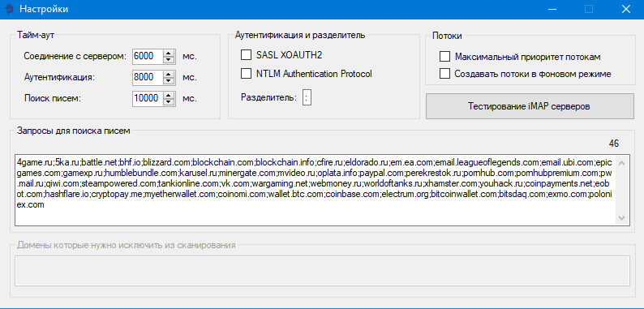This screenshot has width=644, height=309.
Task: Click the Поиск писем label
Action: pyautogui.click(x=54, y=98)
